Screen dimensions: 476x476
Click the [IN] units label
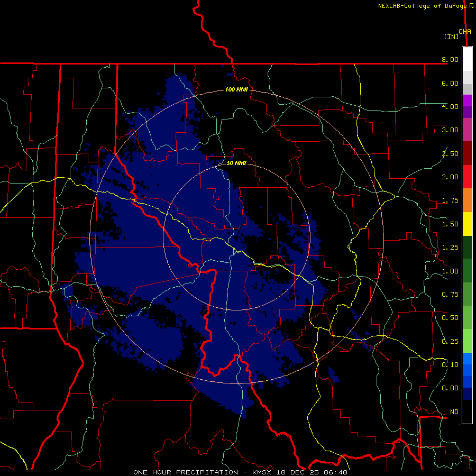(x=451, y=36)
